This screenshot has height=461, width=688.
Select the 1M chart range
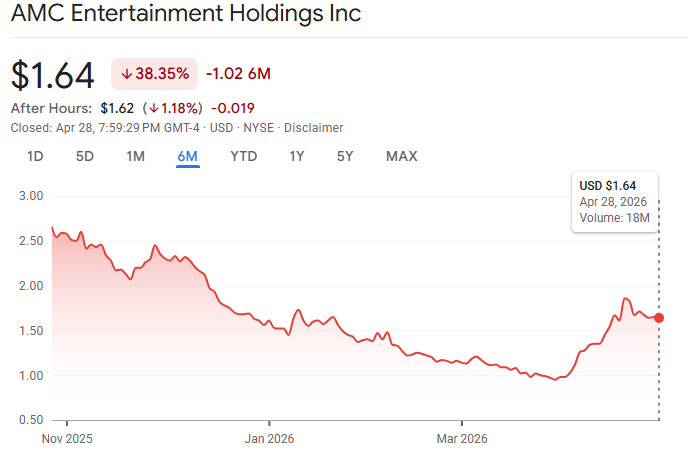click(136, 157)
